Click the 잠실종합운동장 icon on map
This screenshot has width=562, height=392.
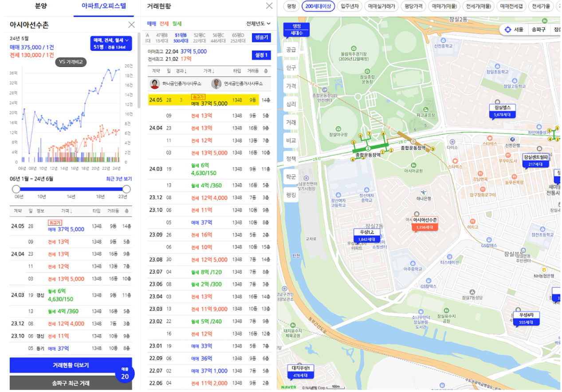click(367, 71)
